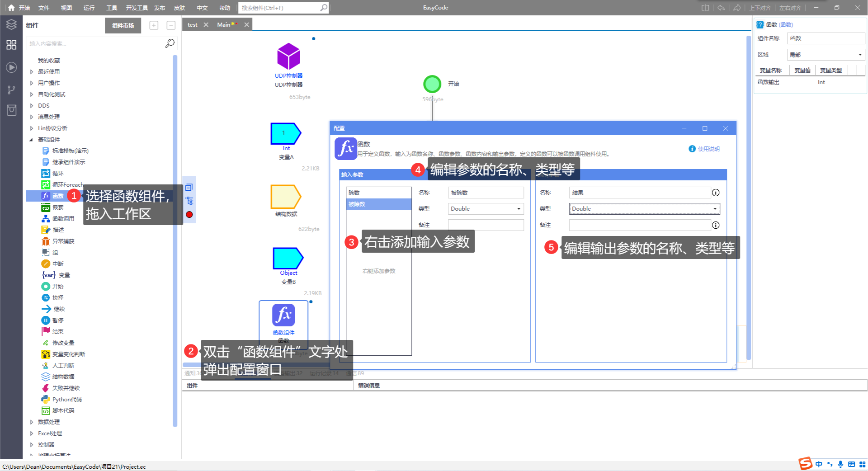The width and height of the screenshot is (868, 471).
Task: Select the 异常捕获 bug component
Action: (x=58, y=241)
